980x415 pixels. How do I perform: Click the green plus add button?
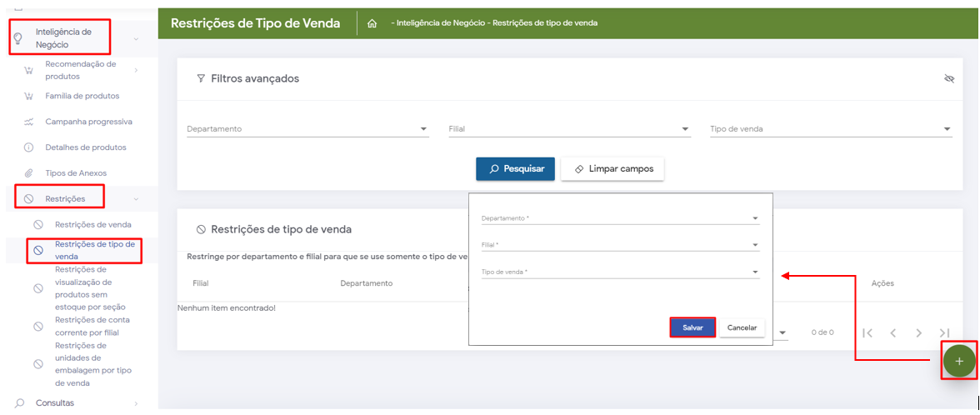pyautogui.click(x=958, y=361)
